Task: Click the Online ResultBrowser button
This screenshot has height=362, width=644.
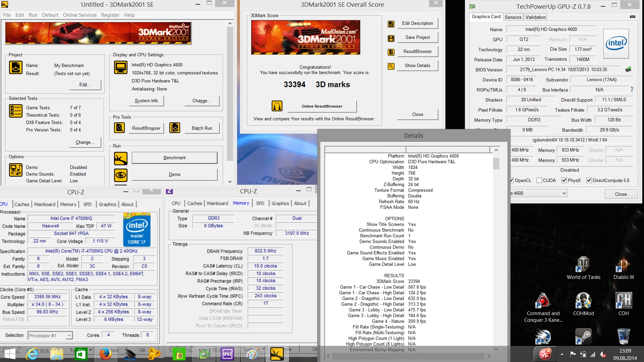Action: 322,106
